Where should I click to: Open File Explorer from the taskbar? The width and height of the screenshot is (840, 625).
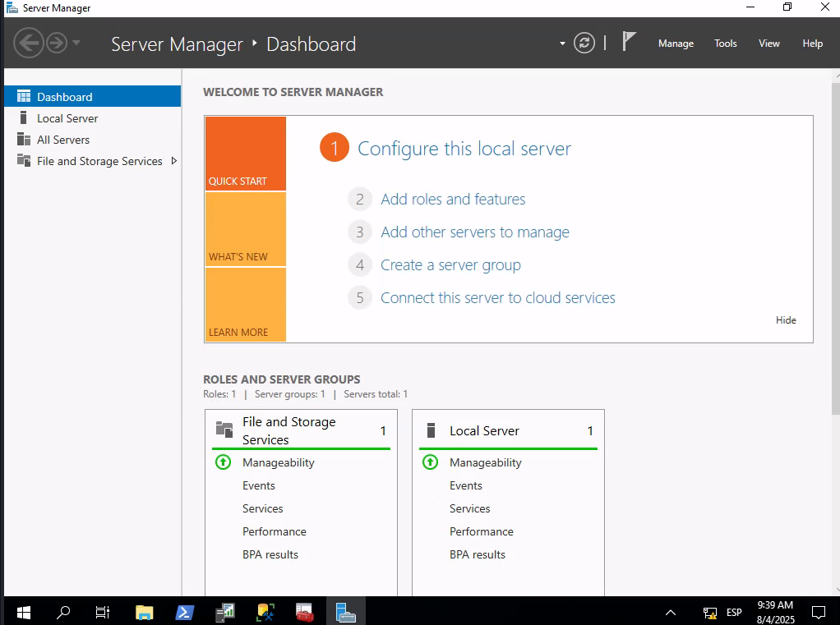[x=145, y=612]
